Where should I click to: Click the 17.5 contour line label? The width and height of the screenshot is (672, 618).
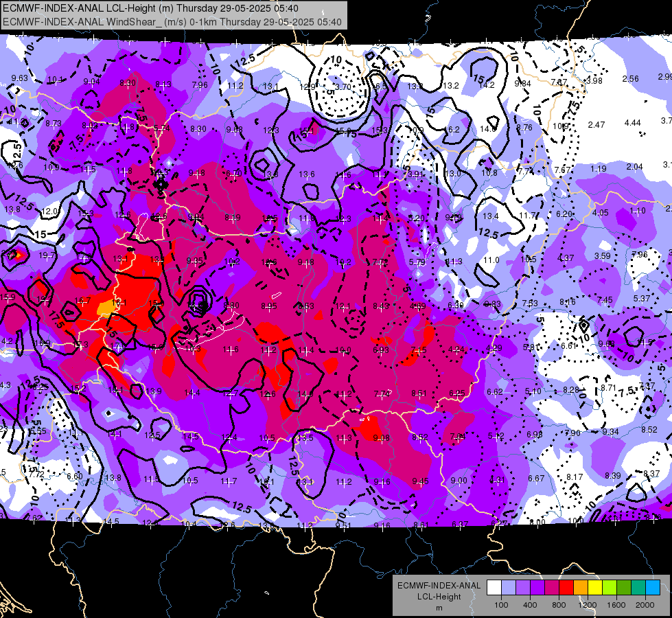56,320
